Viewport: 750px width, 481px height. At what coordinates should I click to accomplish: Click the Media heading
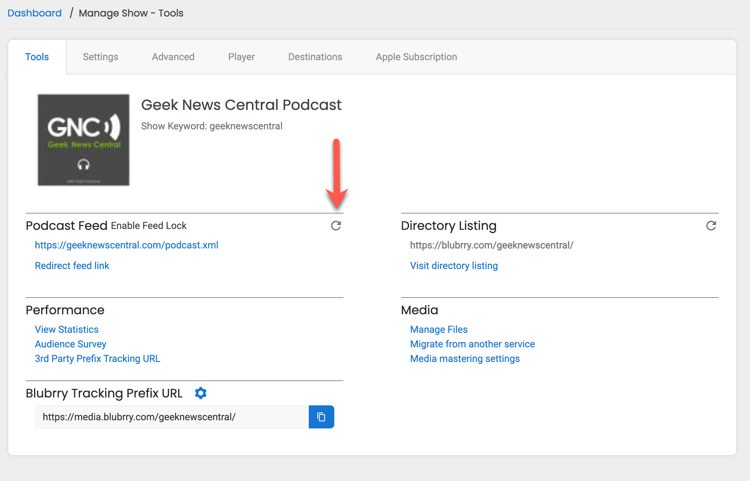[x=419, y=310]
